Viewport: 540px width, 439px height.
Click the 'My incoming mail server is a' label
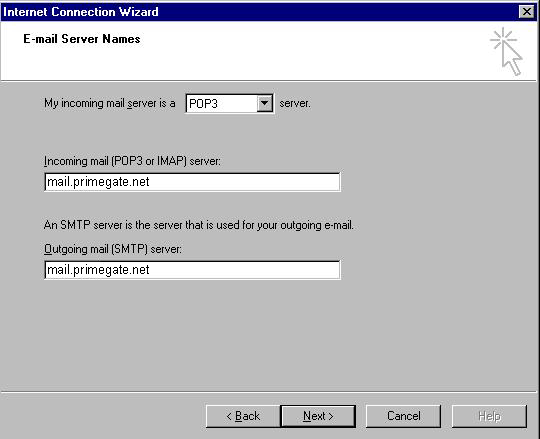tap(110, 103)
